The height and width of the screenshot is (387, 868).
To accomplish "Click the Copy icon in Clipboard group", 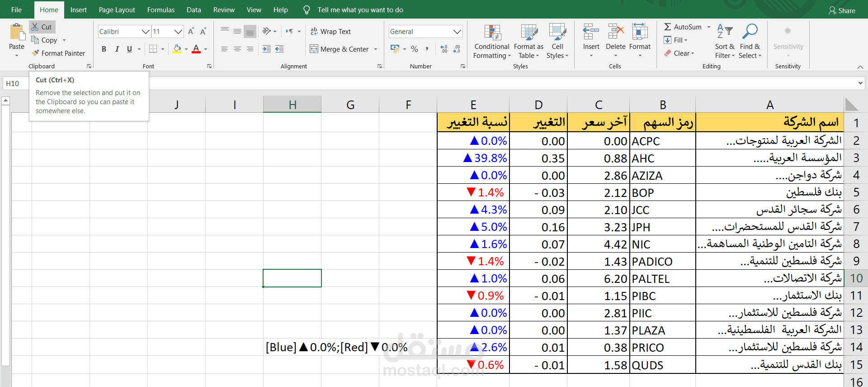I will pos(35,40).
